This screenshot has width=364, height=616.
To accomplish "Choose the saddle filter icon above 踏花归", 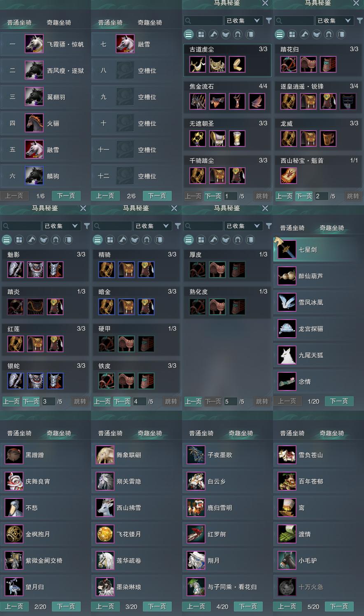I will [317, 34].
